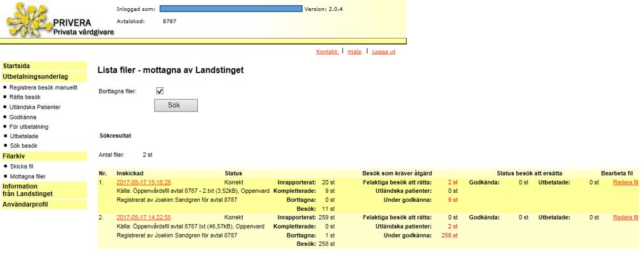Click the Sök button

(x=176, y=105)
